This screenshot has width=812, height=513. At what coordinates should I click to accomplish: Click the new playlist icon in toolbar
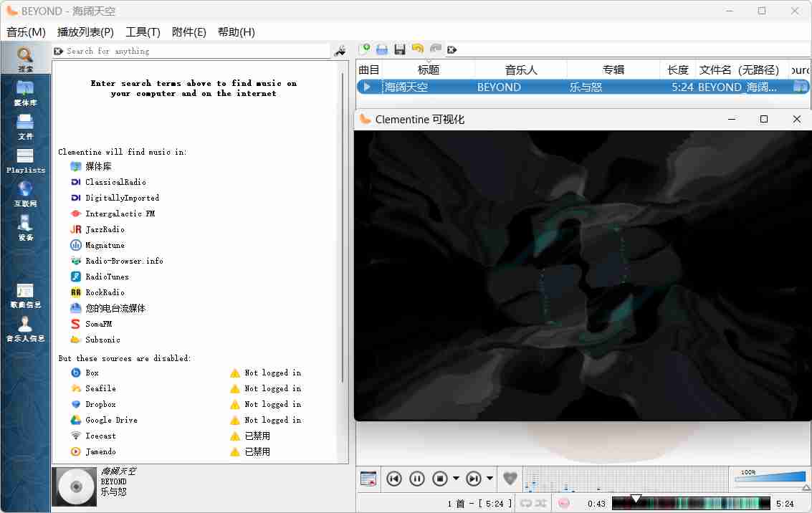(364, 49)
